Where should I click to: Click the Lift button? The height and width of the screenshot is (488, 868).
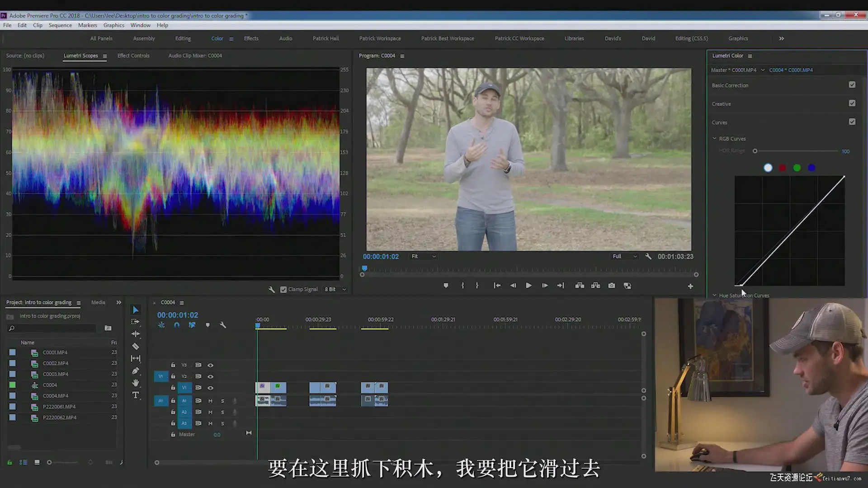tap(580, 286)
